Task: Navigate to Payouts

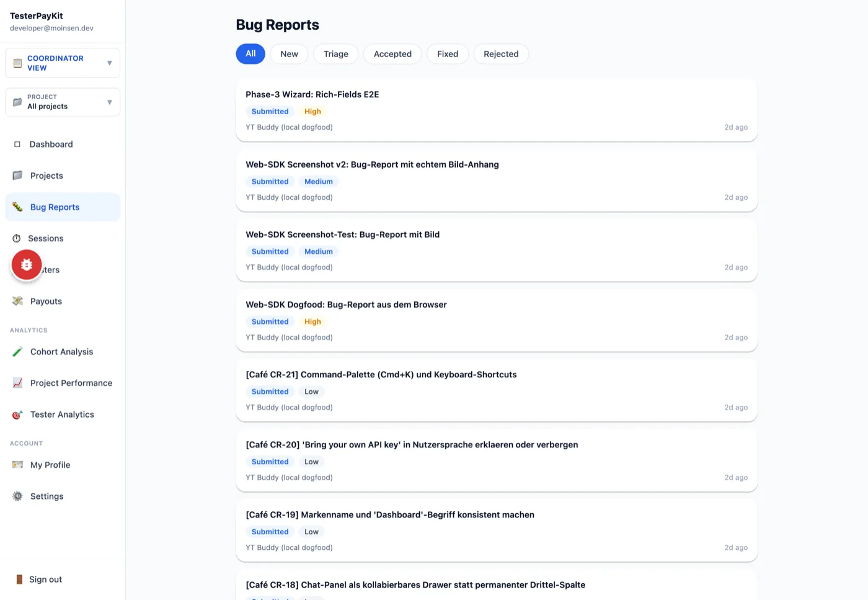Action: coord(63,302)
